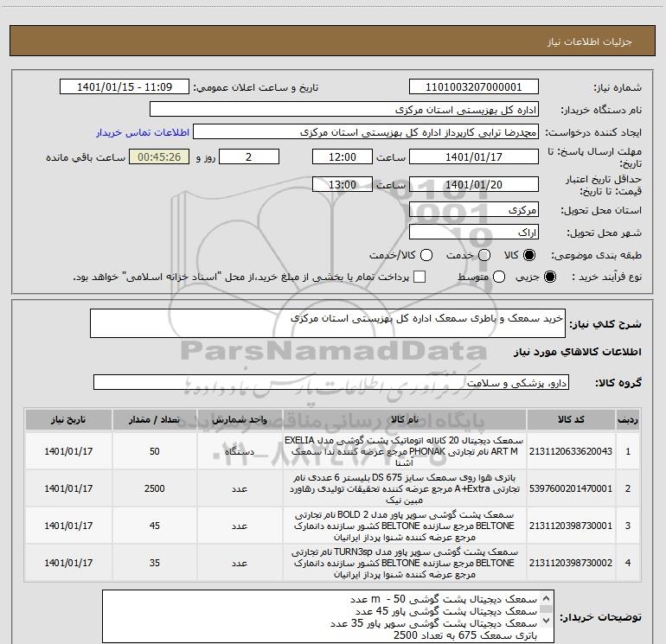The image size is (666, 644).
Task: Click the buyer notes text area
Action: (328, 616)
